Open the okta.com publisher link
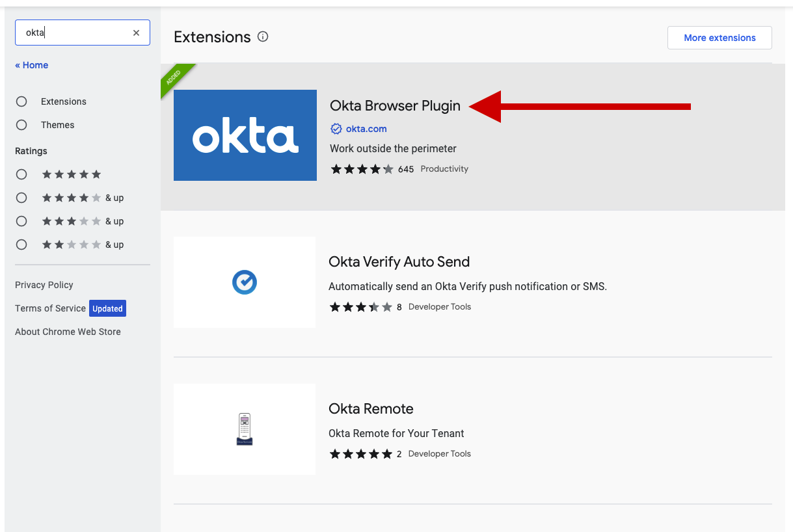The width and height of the screenshot is (793, 532). tap(366, 129)
